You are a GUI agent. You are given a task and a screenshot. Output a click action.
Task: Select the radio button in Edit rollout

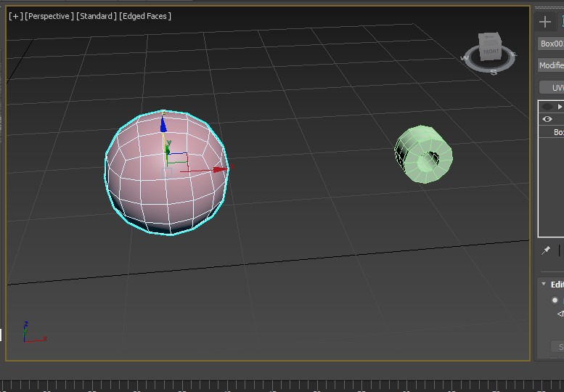click(555, 300)
